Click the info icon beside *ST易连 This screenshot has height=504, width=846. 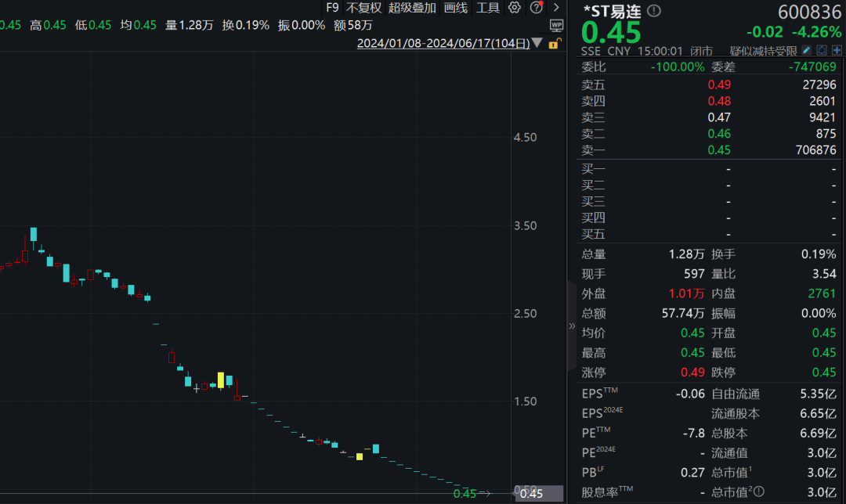coord(653,11)
